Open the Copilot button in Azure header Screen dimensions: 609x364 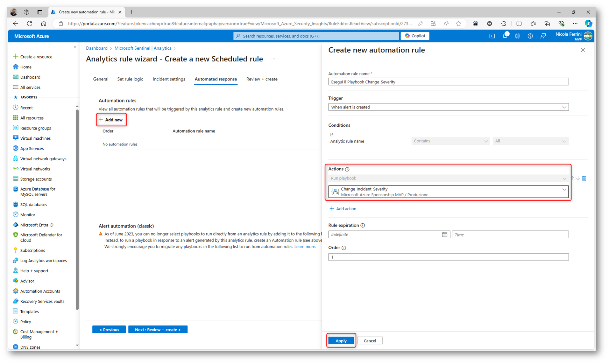pos(415,36)
